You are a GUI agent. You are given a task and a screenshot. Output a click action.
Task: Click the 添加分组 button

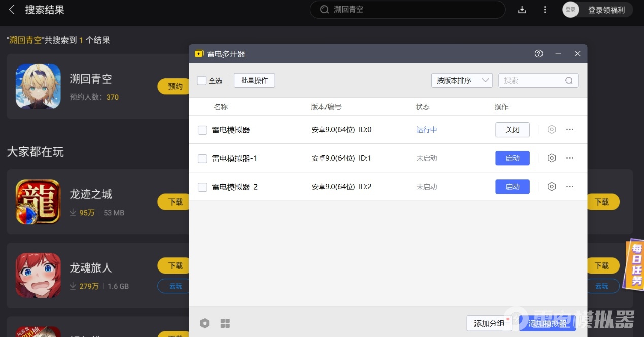tap(489, 323)
